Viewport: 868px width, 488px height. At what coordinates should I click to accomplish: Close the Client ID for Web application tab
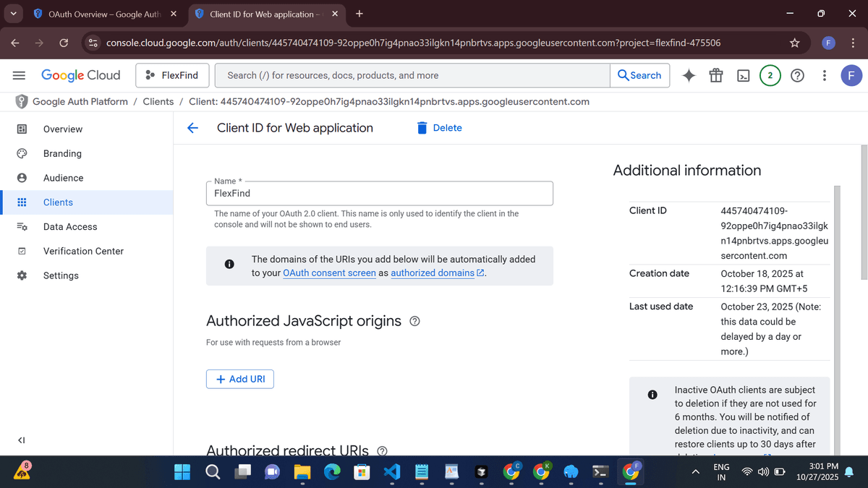click(335, 14)
